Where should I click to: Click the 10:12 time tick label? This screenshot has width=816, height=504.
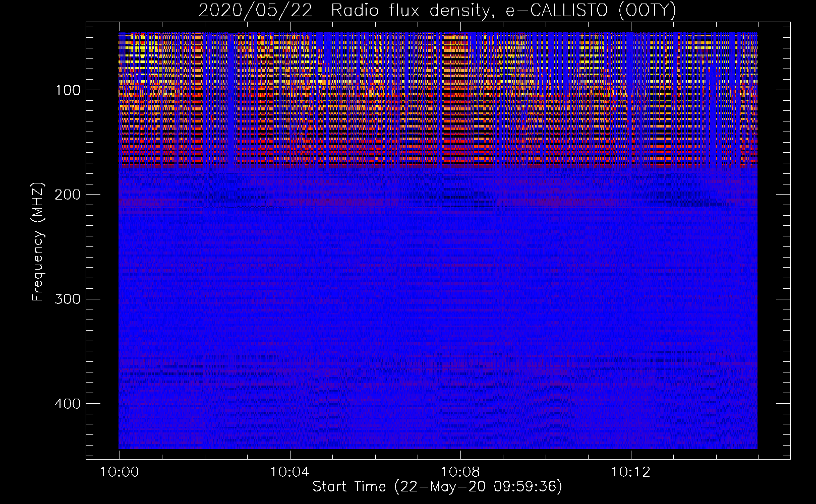click(x=630, y=472)
